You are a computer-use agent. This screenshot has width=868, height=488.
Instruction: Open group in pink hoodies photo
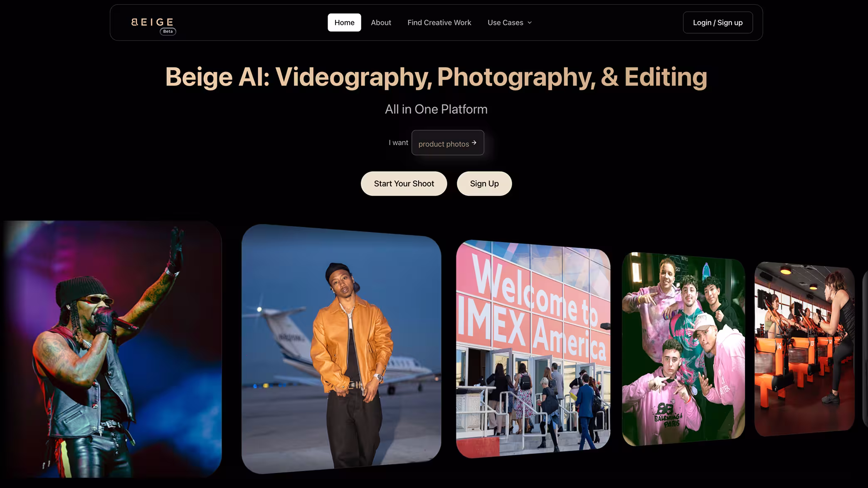683,349
